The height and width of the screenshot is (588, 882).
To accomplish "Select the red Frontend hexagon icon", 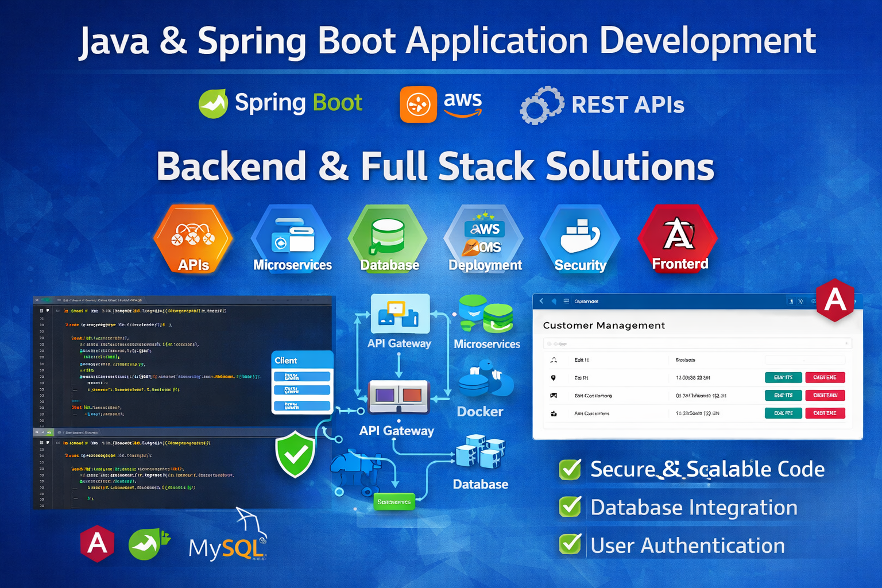I will coord(678,239).
